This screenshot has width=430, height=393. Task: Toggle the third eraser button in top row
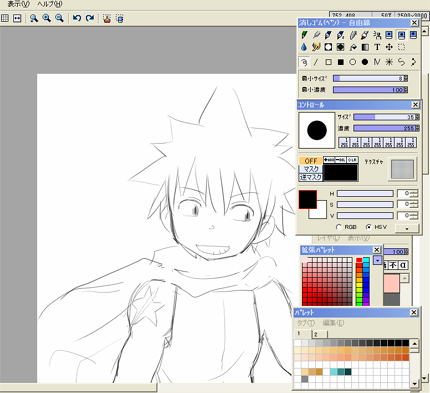click(413, 35)
